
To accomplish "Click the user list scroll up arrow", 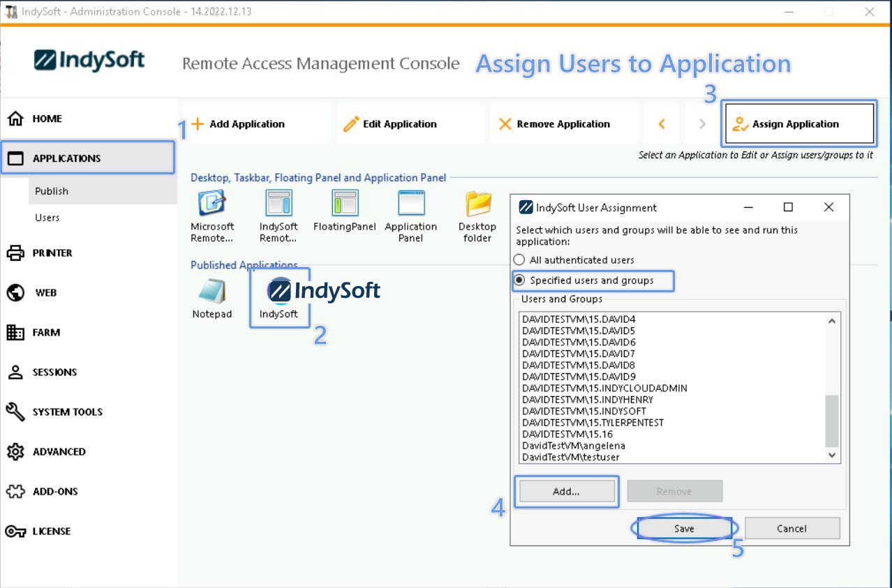I will tap(832, 321).
